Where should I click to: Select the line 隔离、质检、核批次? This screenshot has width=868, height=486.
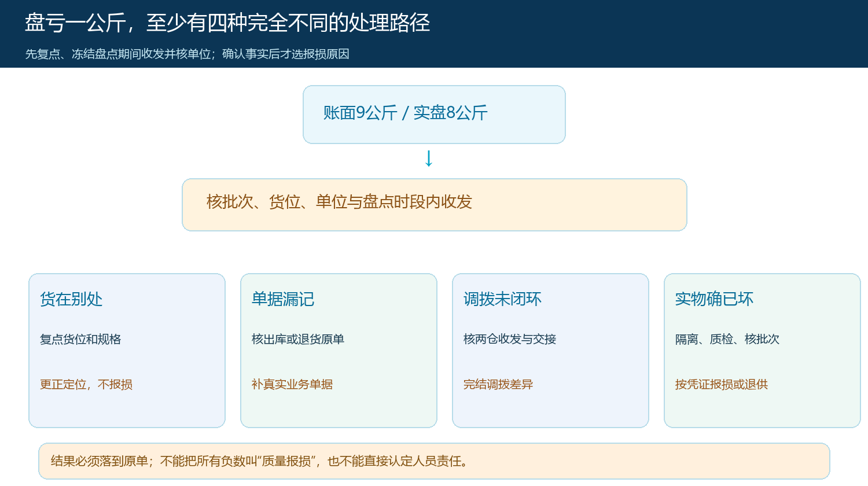727,339
